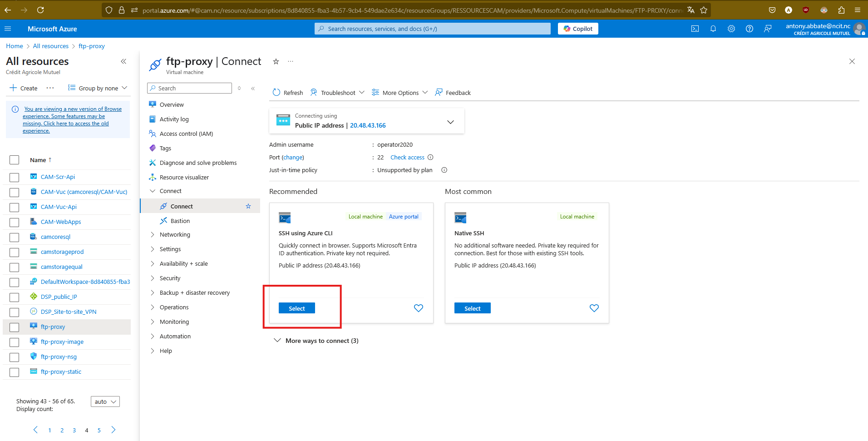Open the Troubleshoot dropdown
Image resolution: width=868 pixels, height=441 pixels.
pyautogui.click(x=337, y=93)
